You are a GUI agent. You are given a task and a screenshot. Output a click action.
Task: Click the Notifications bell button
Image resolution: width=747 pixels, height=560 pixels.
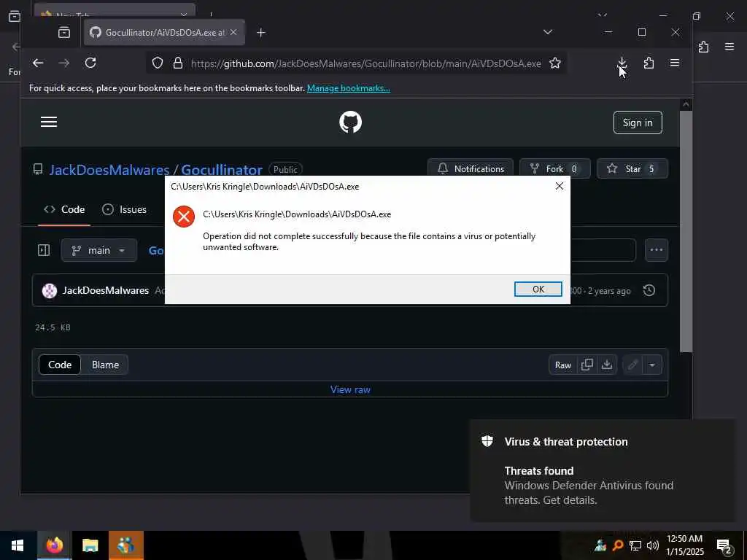click(471, 168)
